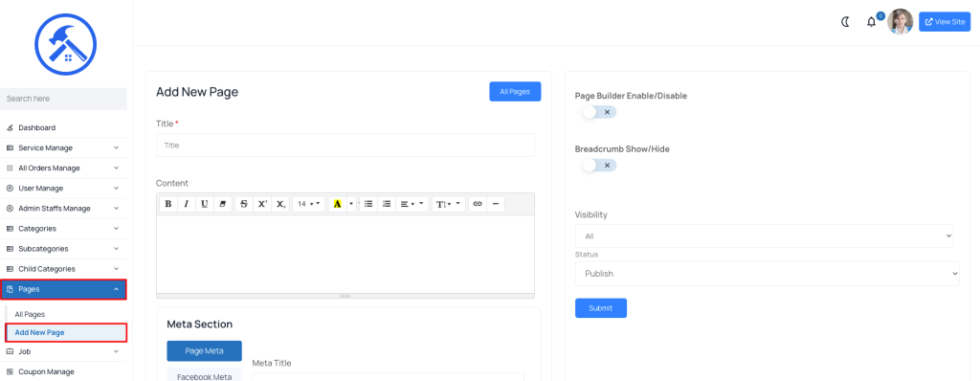Viewport: 980px width, 381px height.
Task: Insert an unordered bullet list
Action: (368, 204)
